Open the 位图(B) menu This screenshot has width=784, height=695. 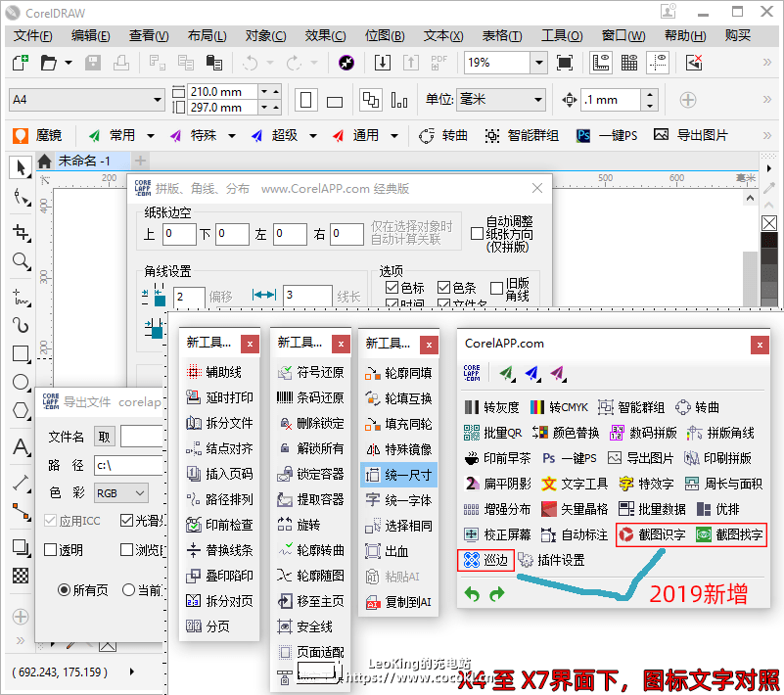(x=385, y=35)
